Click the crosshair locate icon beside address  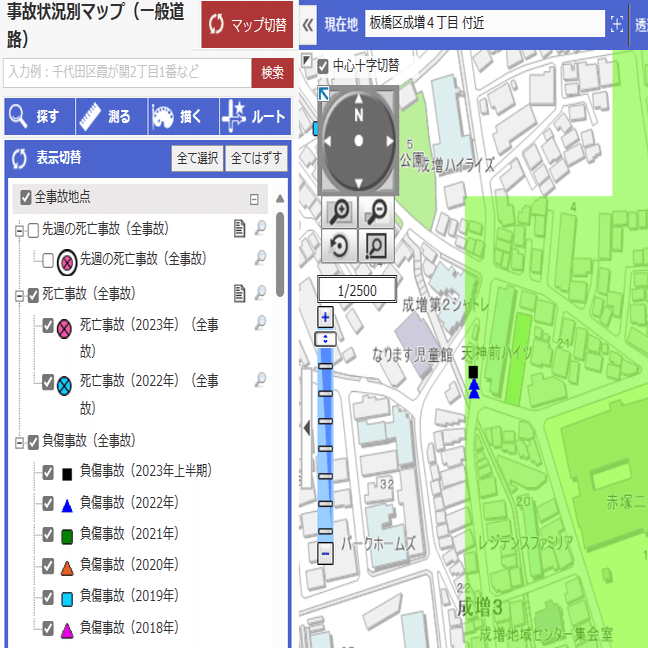point(617,24)
